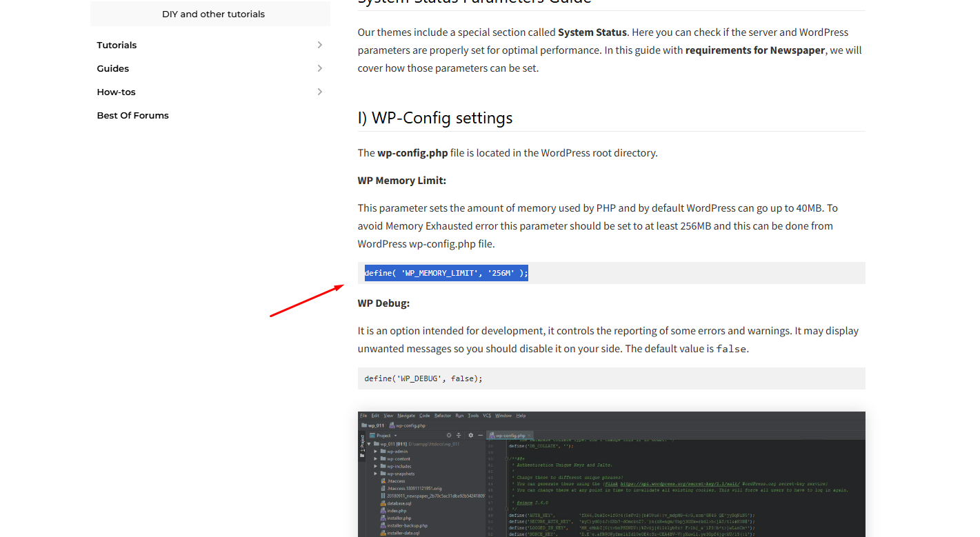980x537 pixels.
Task: Click the bold 'requirements for Newspaper' text
Action: 755,50
